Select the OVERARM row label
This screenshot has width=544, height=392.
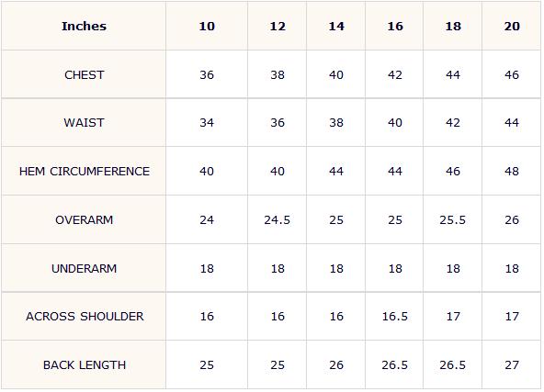pyautogui.click(x=84, y=219)
